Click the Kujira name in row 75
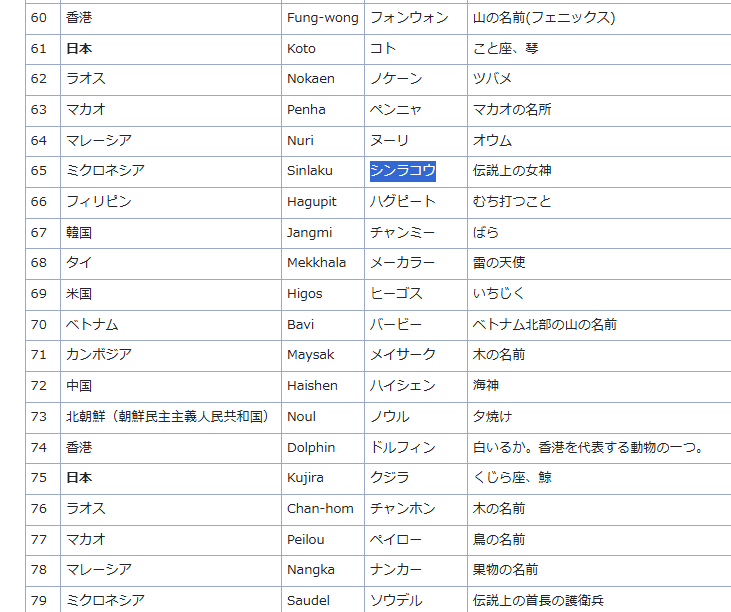 pos(305,478)
